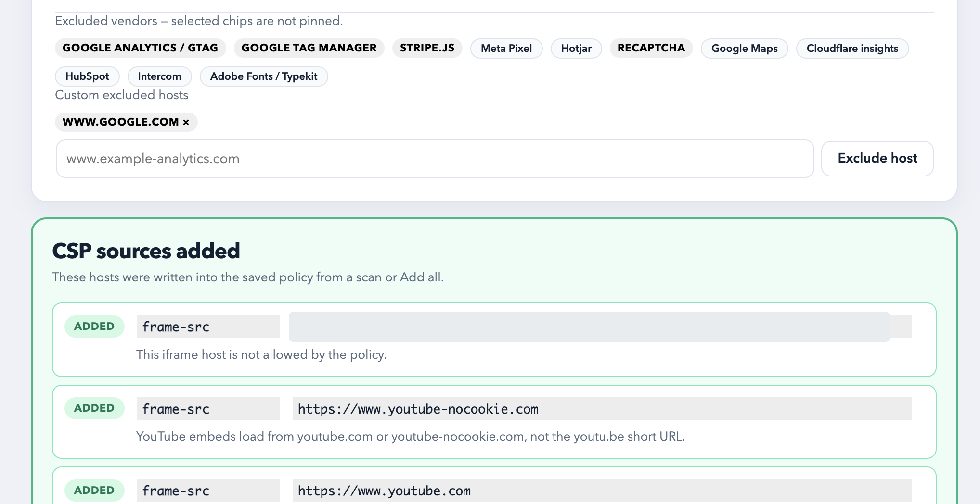Image resolution: width=980 pixels, height=504 pixels.
Task: Toggle the reCAPTCHA vendor chip
Action: (x=651, y=48)
